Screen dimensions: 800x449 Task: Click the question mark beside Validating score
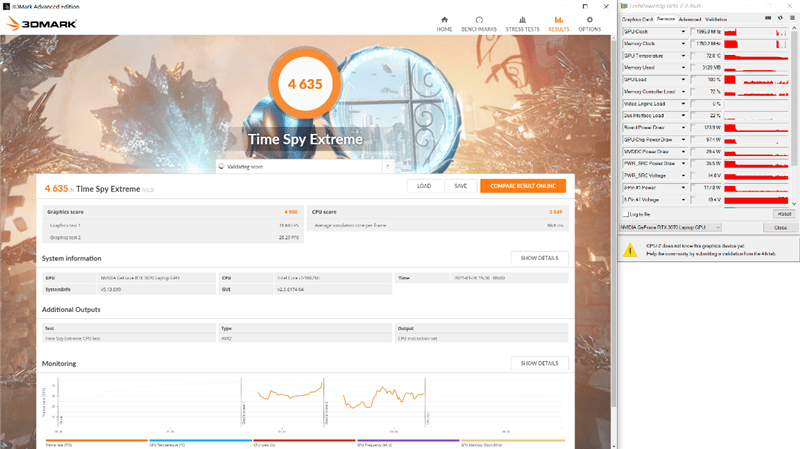click(x=387, y=166)
